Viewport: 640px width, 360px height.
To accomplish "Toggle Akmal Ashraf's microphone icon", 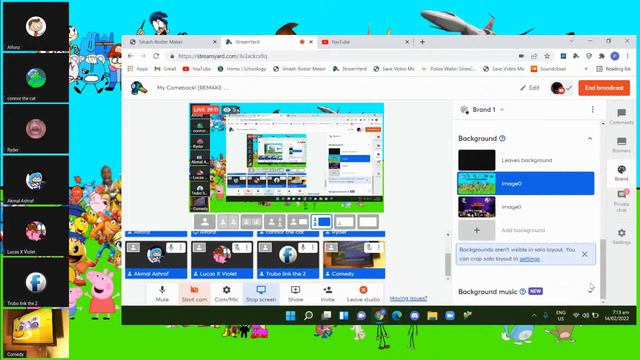I will [x=171, y=247].
